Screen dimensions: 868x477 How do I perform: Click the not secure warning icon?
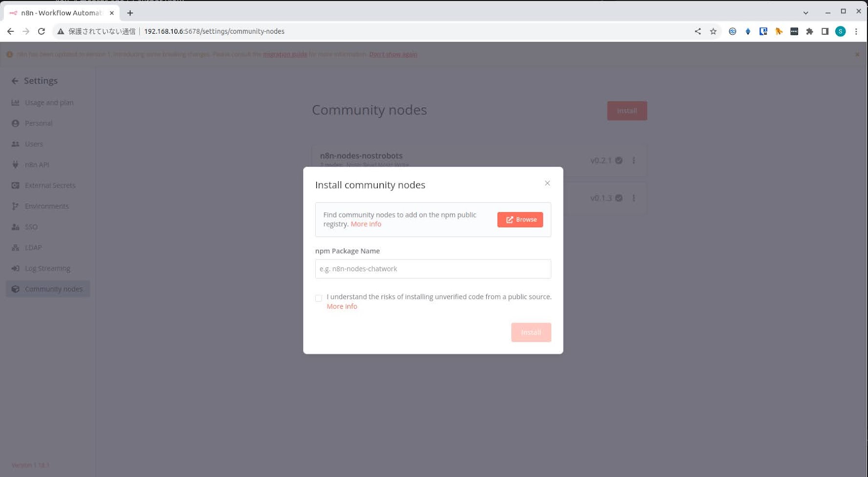point(61,31)
